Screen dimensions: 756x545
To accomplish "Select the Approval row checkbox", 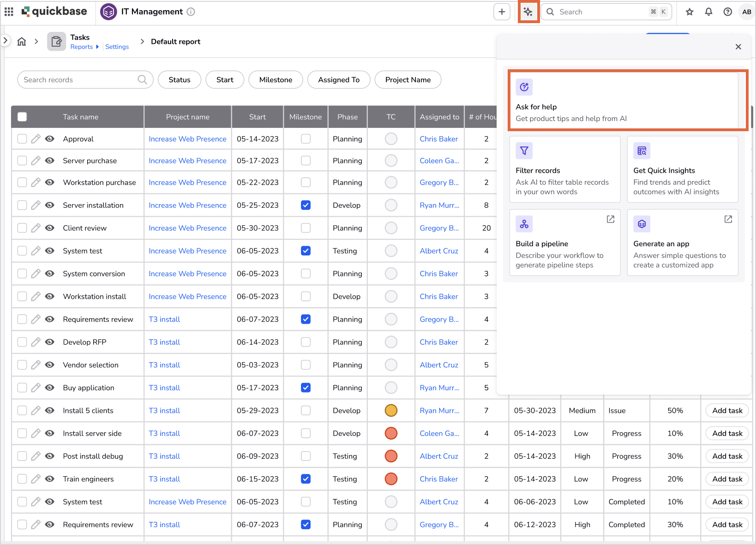I will point(22,139).
